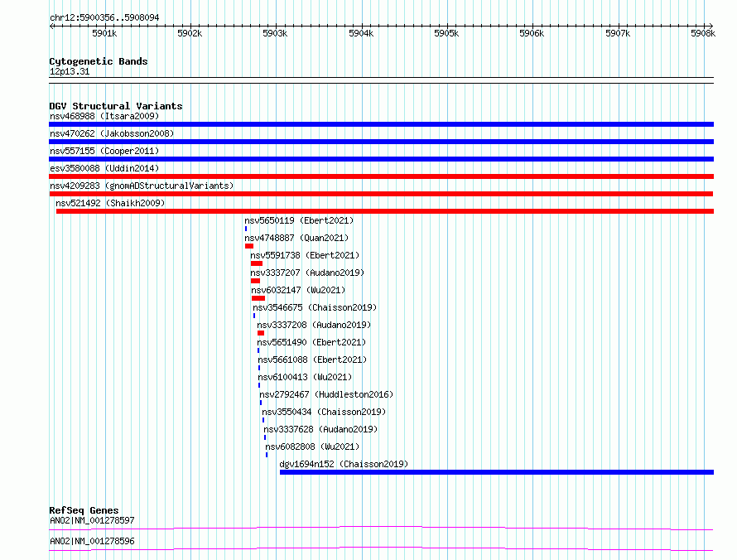Select the 12p13.31 band label

pyautogui.click(x=70, y=71)
